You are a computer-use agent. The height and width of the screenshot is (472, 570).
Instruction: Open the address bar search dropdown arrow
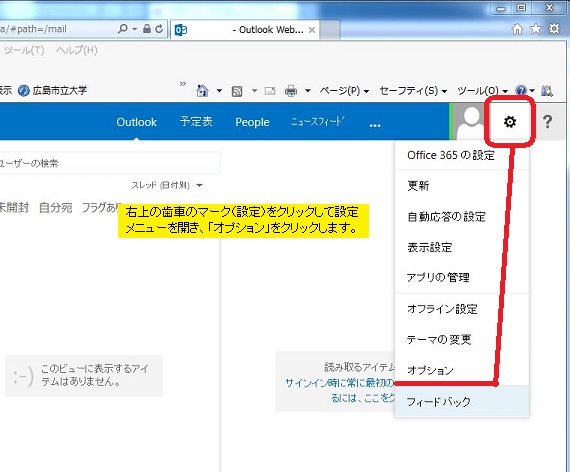point(135,29)
